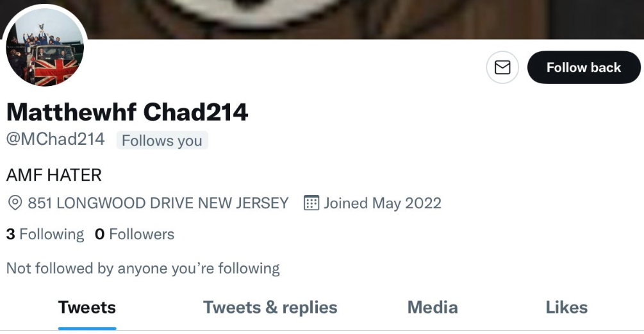Open the Tweets & replies tab
The width and height of the screenshot is (644, 334).
(270, 308)
